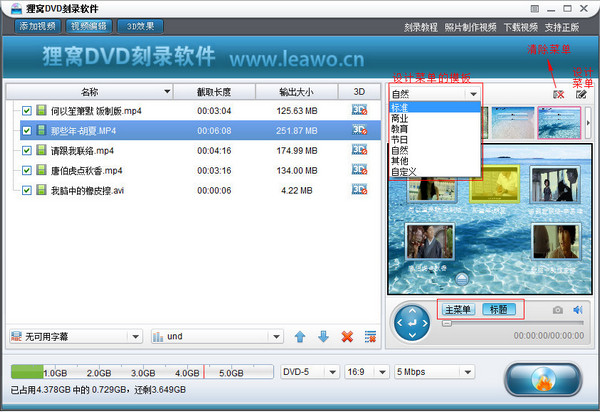Screen dimensions: 600x412
Task: Click the film icon of 那些年-胡夏.MP4 file
Action: tap(41, 130)
